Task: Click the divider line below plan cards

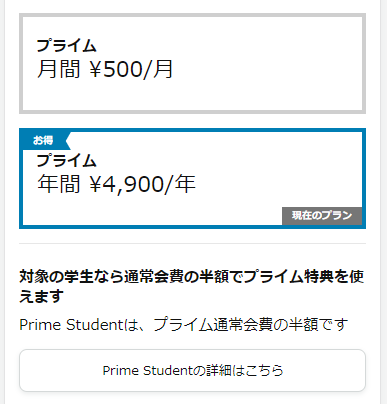Action: tap(192, 244)
